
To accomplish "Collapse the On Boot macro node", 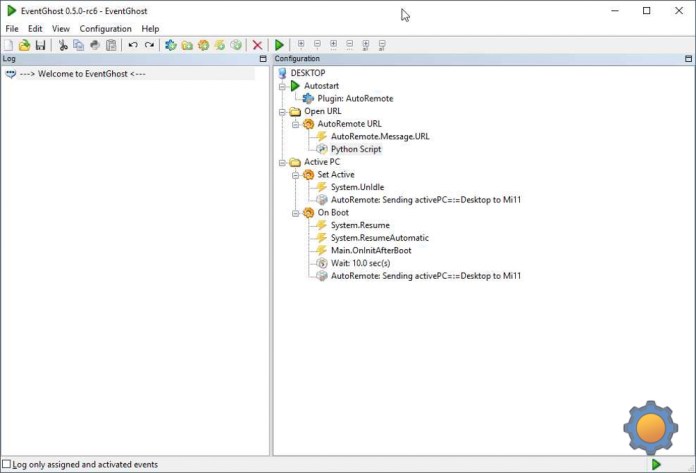I will pyautogui.click(x=295, y=213).
